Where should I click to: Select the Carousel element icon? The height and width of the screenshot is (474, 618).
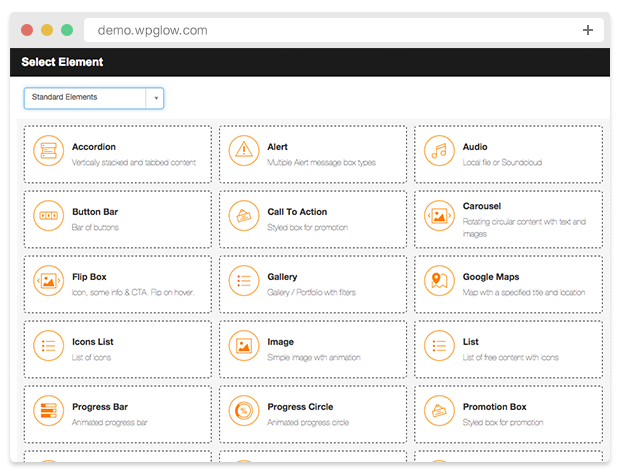pos(438,217)
